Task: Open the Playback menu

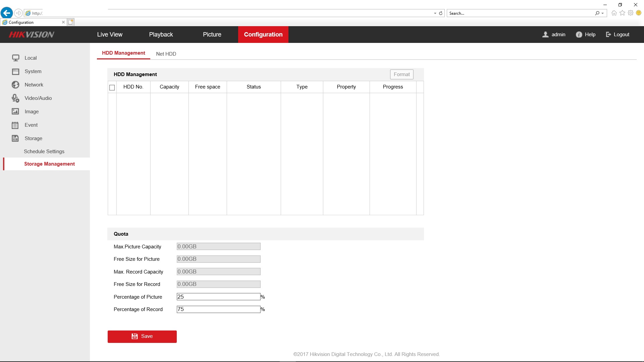Action: coord(161,35)
